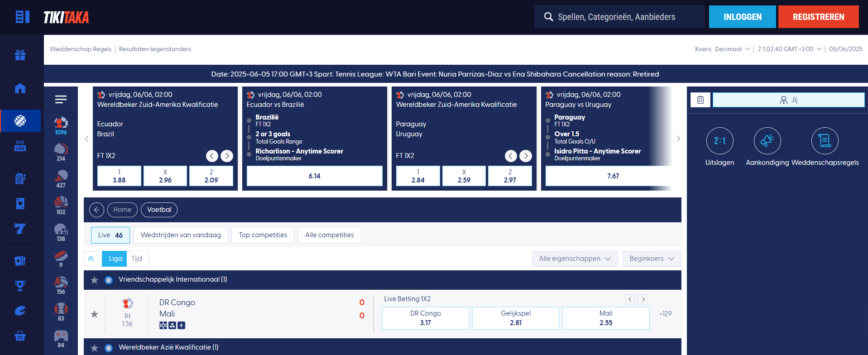Expand the Beginkoers dropdown
This screenshot has height=355, width=868.
652,259
